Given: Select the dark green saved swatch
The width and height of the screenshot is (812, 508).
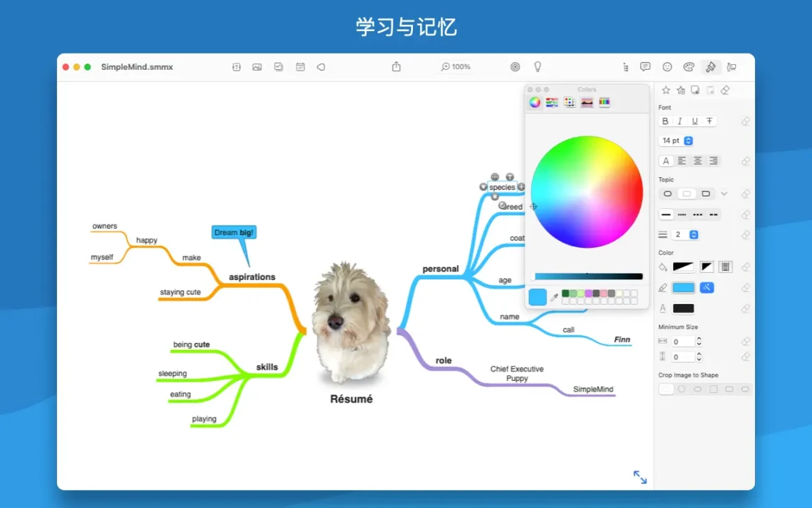Looking at the screenshot, I should click(565, 294).
